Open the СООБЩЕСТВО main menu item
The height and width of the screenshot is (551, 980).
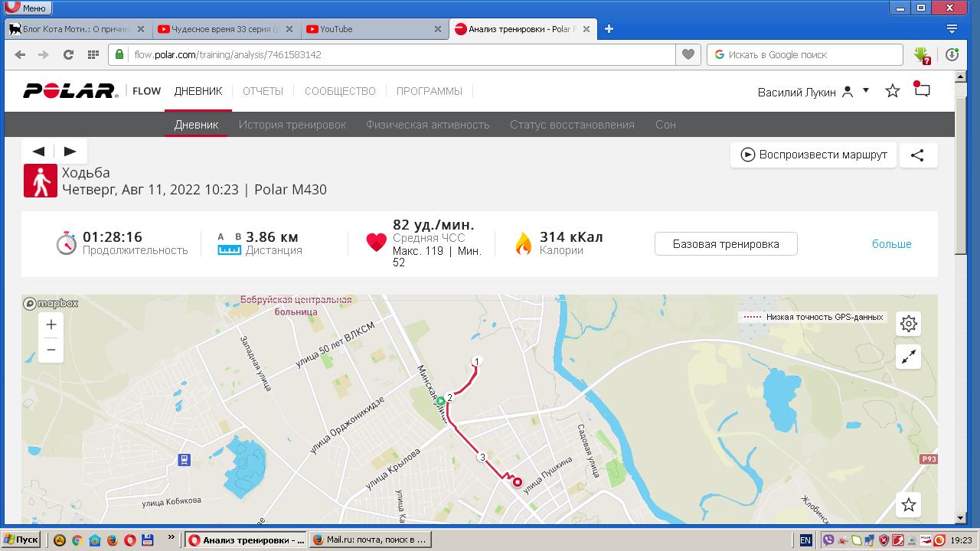pyautogui.click(x=340, y=91)
